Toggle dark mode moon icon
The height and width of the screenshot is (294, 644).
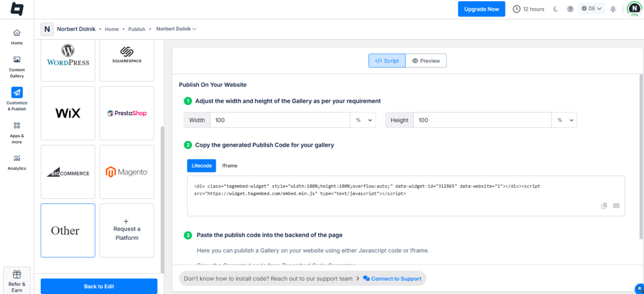(x=556, y=9)
